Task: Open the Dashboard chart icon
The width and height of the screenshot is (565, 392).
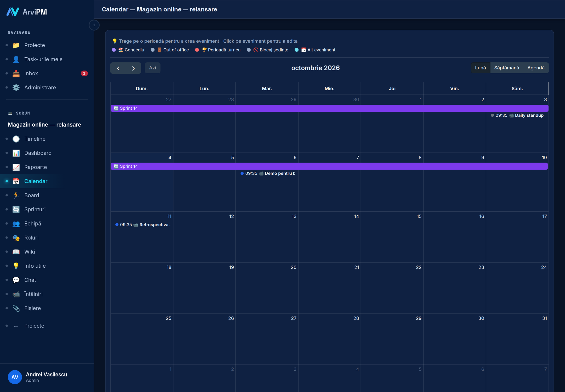Action: (16, 153)
